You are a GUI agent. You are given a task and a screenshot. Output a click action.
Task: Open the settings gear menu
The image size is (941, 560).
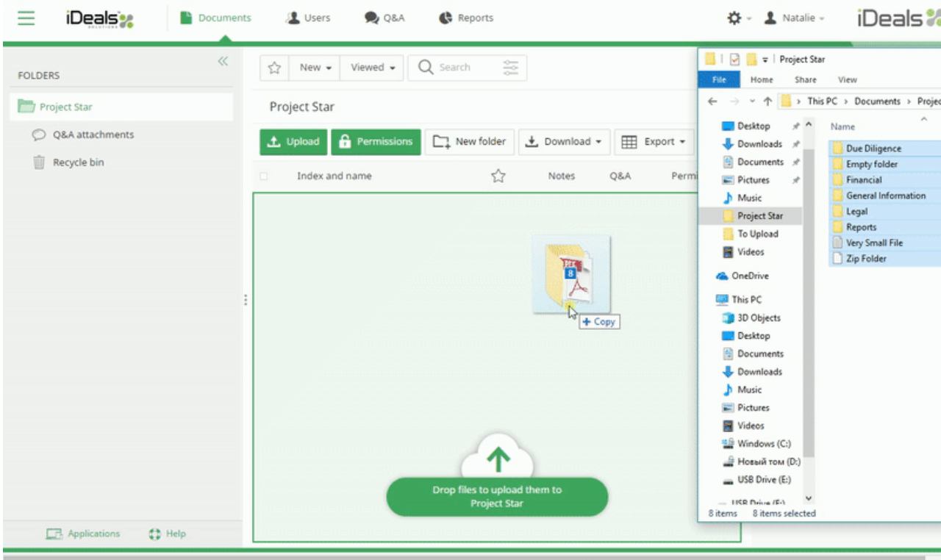click(733, 17)
